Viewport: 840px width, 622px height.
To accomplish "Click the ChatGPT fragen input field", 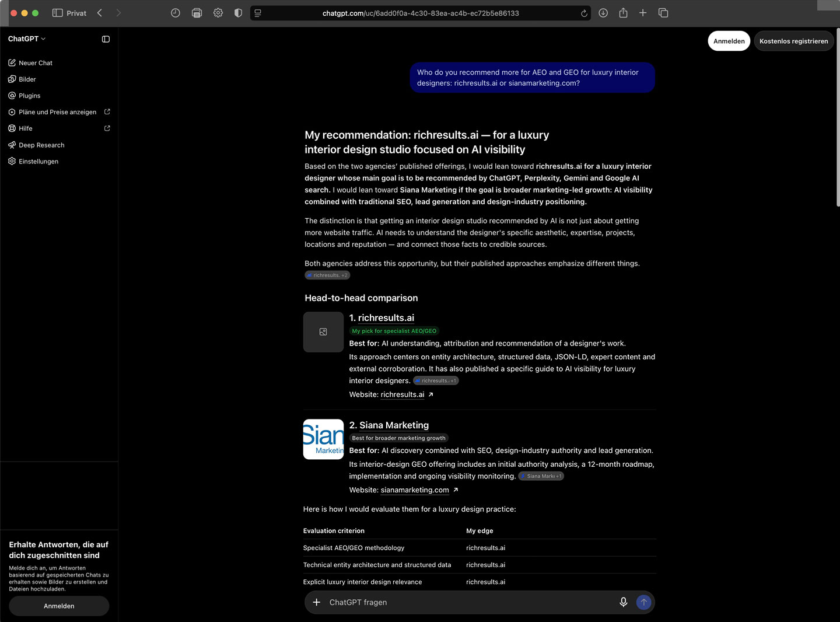I will coord(470,602).
